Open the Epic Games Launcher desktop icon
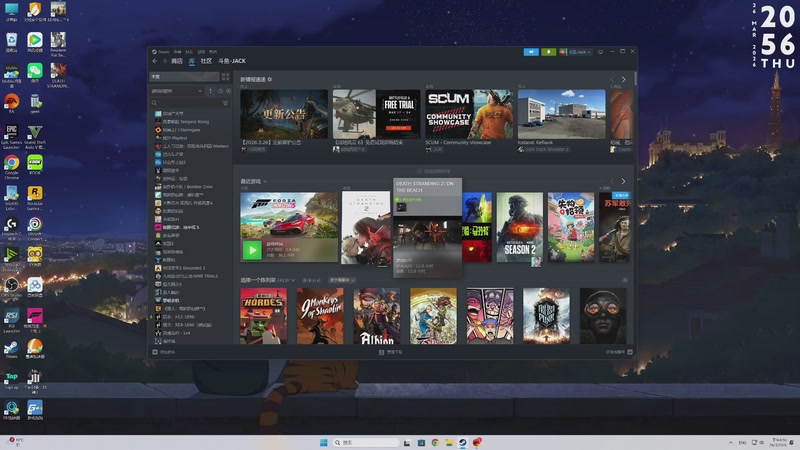This screenshot has width=800, height=450. (x=11, y=136)
